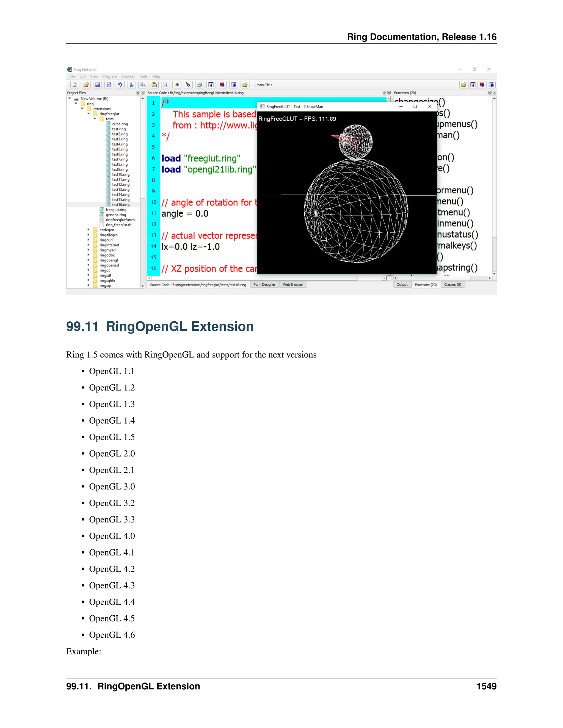Screen dimensions: 563x728
Task: Click the code editor horizontal scrollbar
Action: click(x=253, y=278)
